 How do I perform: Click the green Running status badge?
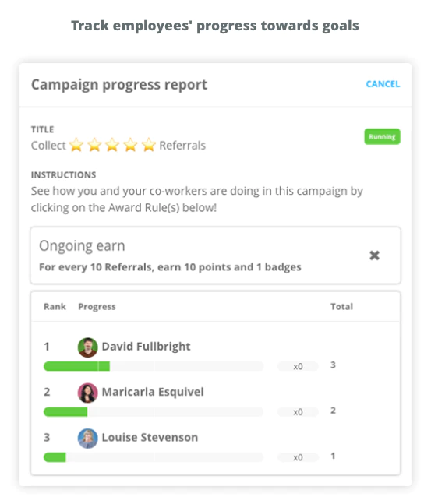point(382,136)
